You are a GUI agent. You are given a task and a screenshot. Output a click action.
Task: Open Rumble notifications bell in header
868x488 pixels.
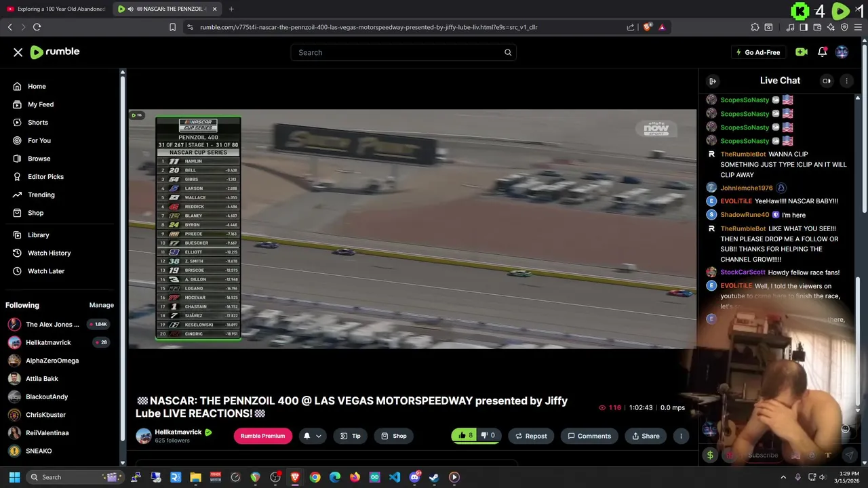click(822, 52)
